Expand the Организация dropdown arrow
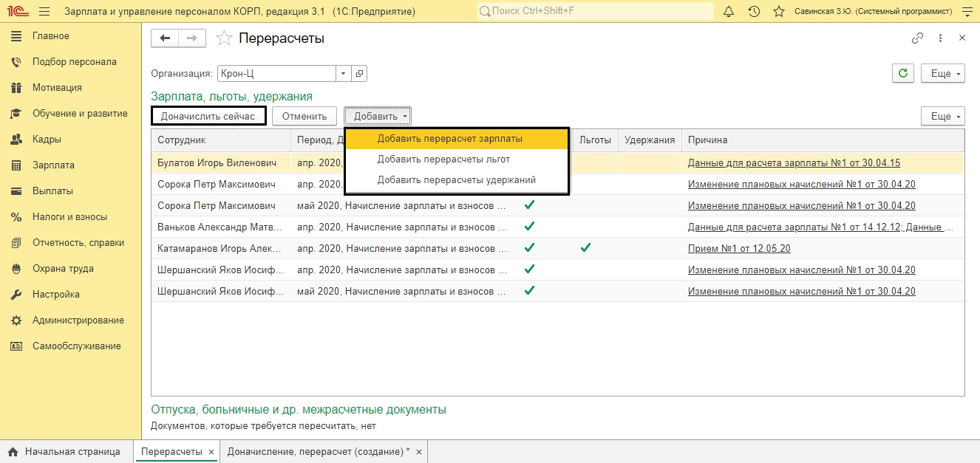Image resolution: width=980 pixels, height=463 pixels. (x=343, y=74)
